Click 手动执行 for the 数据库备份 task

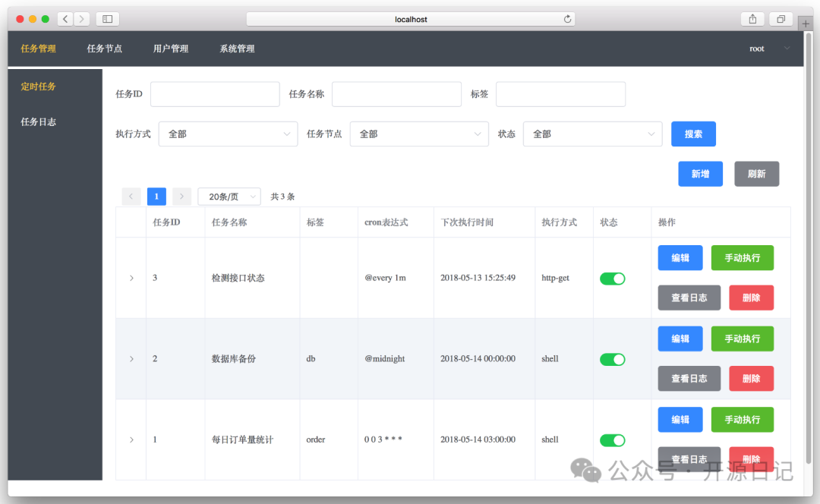742,339
